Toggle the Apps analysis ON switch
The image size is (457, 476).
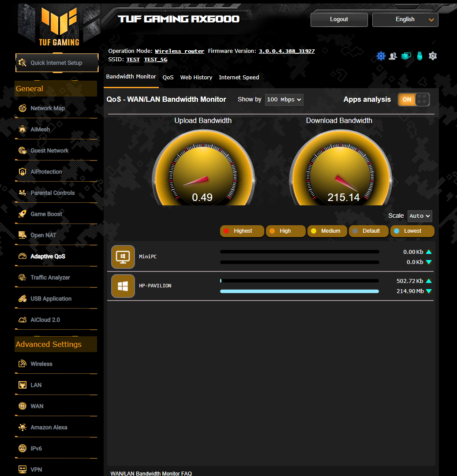pos(413,100)
